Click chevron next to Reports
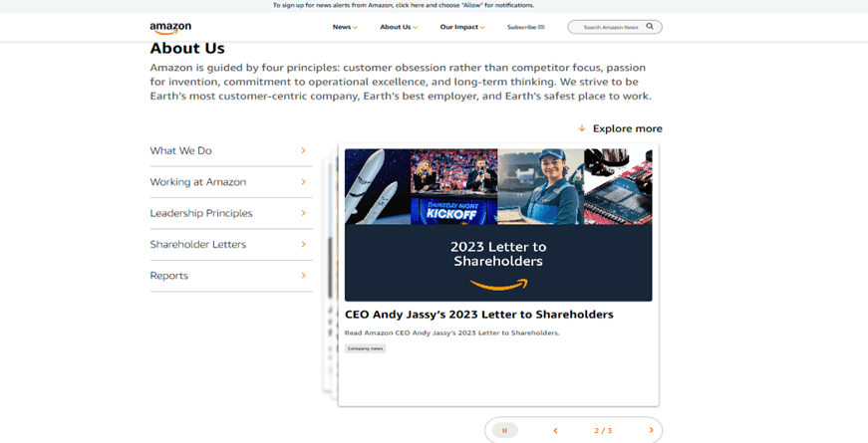The image size is (868, 443). 303,276
